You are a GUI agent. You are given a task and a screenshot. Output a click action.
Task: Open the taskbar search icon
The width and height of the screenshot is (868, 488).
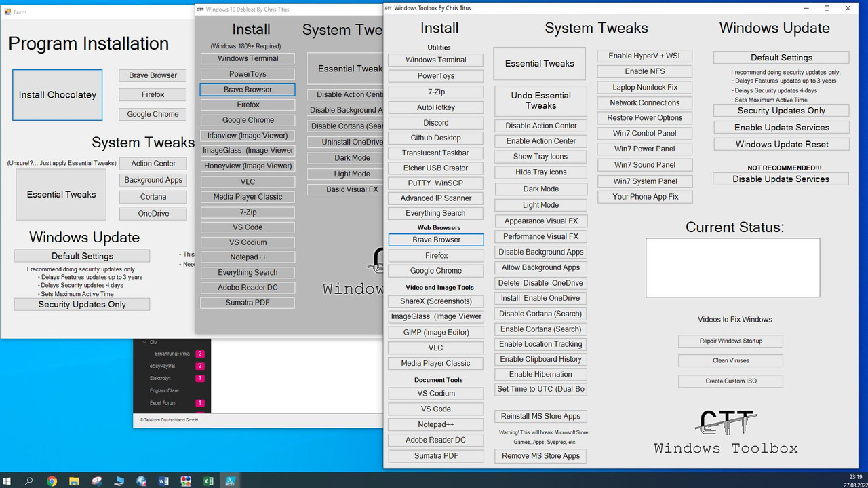click(29, 481)
